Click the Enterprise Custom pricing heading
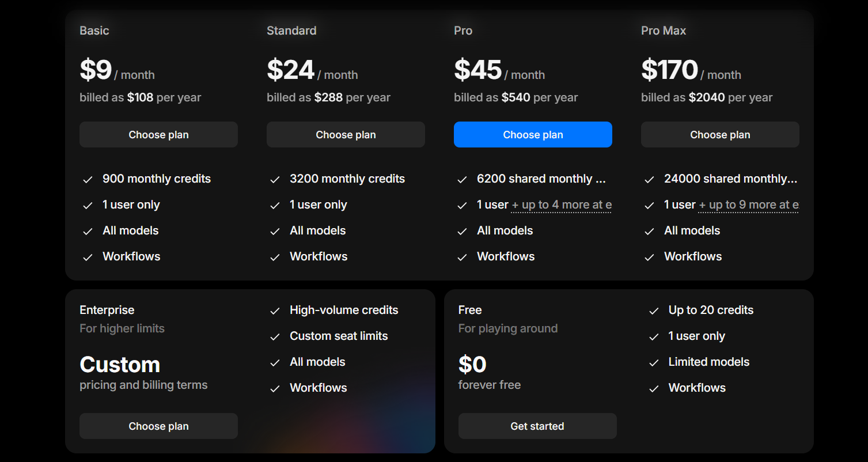Screen dimensions: 868x462 tap(120, 364)
